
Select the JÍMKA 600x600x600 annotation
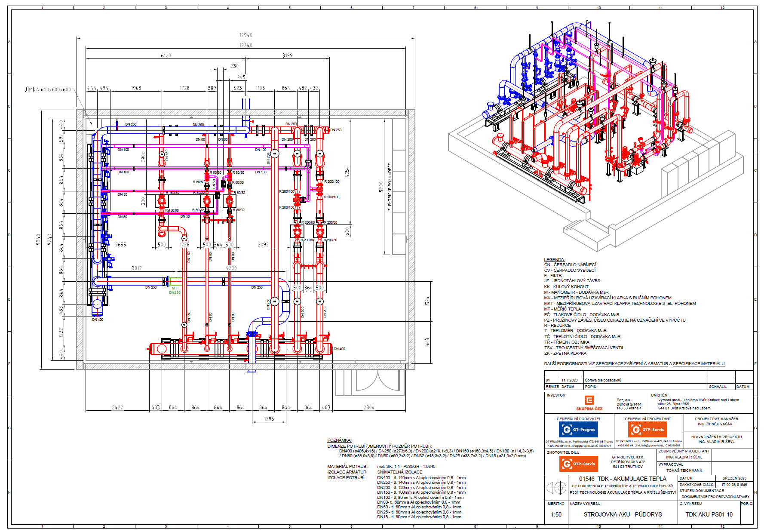click(48, 89)
